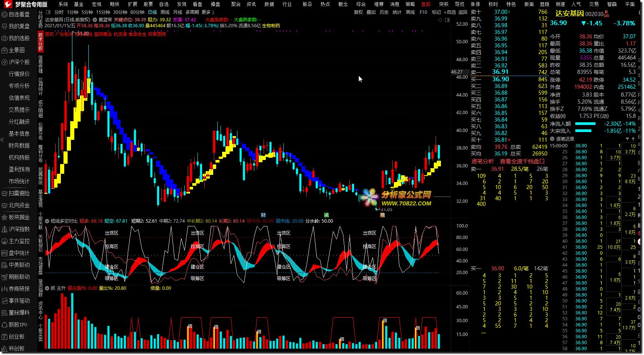Image resolution: width=644 pixels, height=355 pixels.
Task: Click the 财 marker on the chart timeline
Action: point(263,215)
